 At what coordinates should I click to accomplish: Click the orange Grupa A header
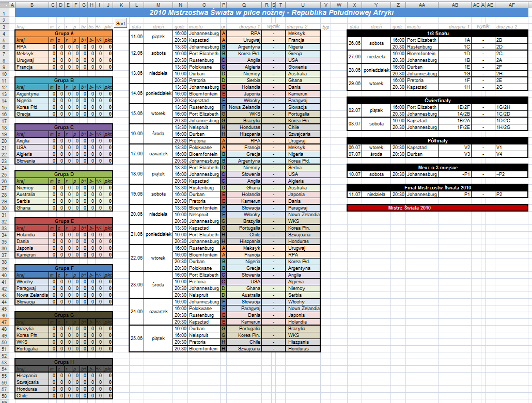pyautogui.click(x=64, y=33)
